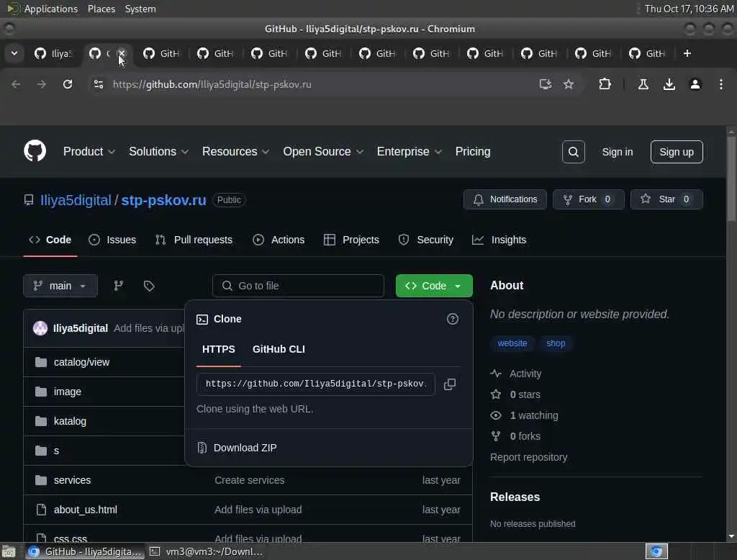Star this repository
This screenshot has width=737, height=560.
[x=666, y=199]
